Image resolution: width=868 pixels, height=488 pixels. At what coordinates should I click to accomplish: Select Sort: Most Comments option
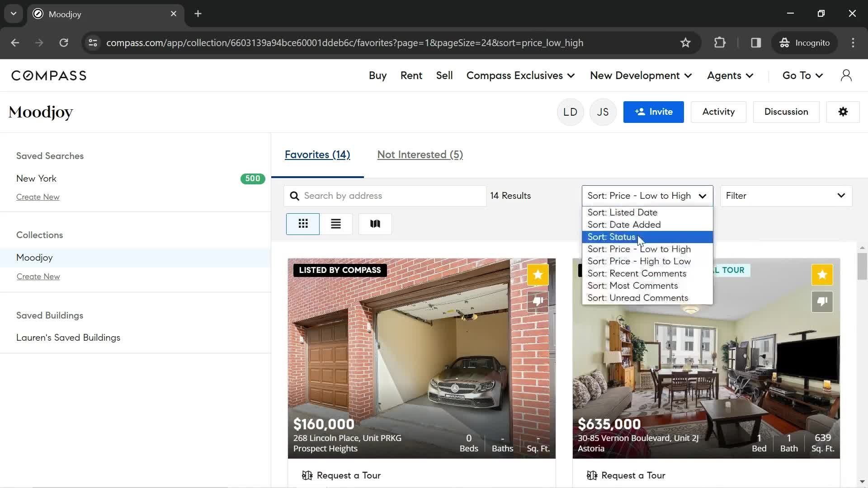click(x=647, y=286)
